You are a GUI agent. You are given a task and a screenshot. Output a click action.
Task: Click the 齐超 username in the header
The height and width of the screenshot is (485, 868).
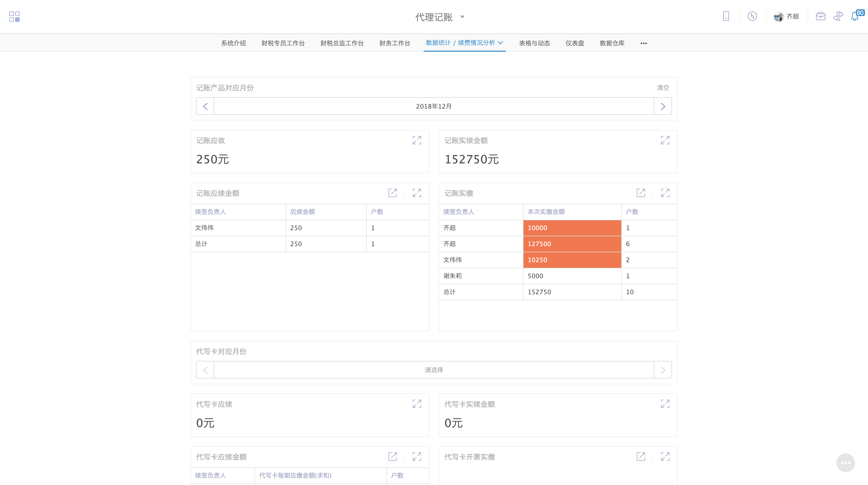tap(792, 16)
